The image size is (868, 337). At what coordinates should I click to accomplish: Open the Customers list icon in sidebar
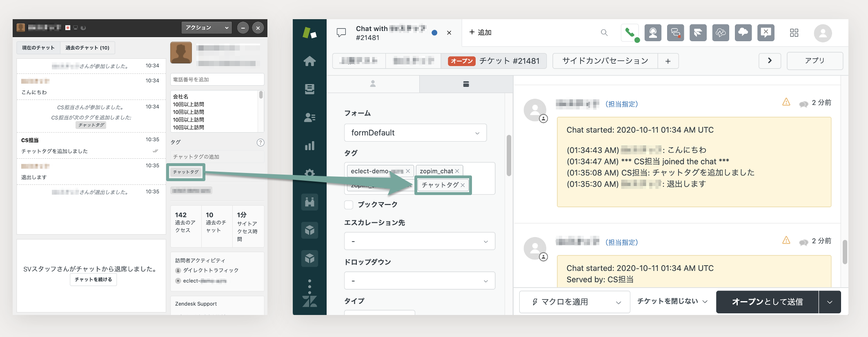pos(309,118)
